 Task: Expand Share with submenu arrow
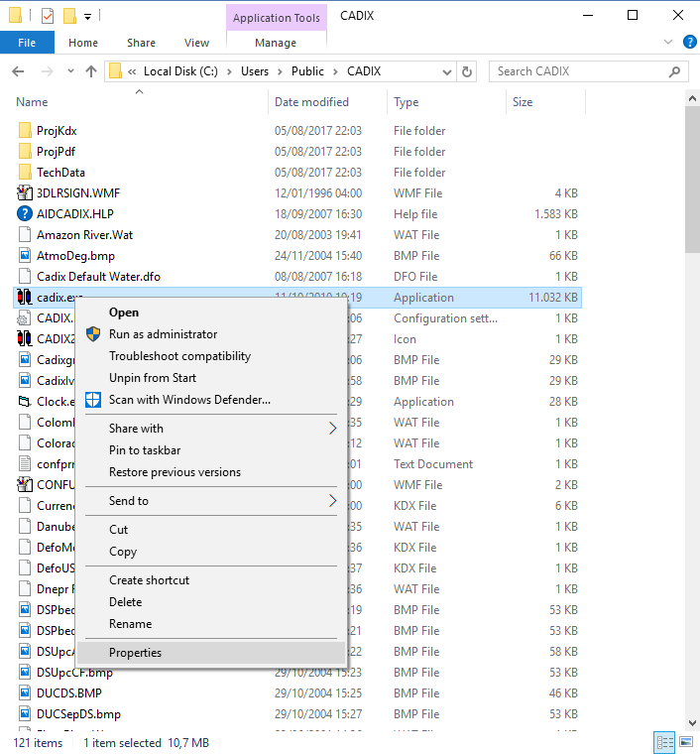pos(332,428)
